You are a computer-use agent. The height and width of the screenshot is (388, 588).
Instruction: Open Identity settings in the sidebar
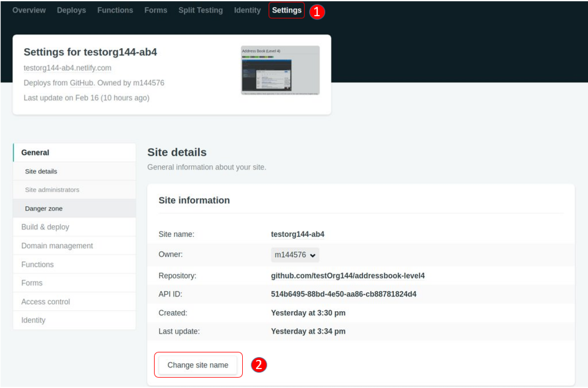[x=33, y=320]
